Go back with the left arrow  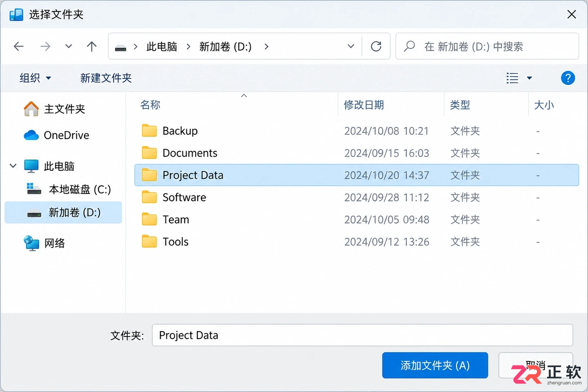coord(19,47)
